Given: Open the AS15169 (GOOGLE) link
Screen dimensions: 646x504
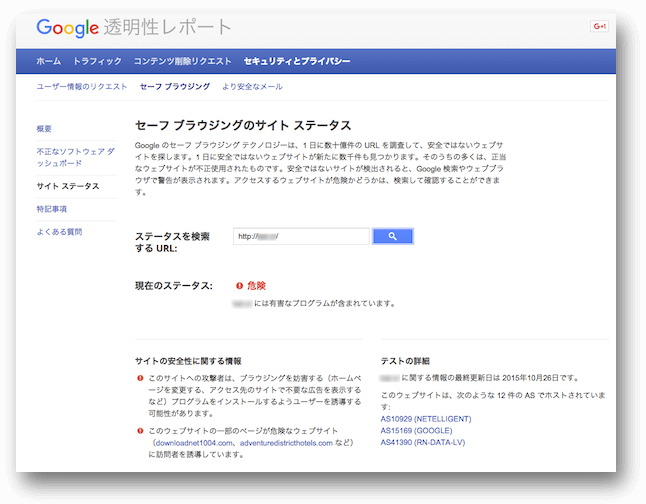Looking at the screenshot, I should pos(417,431).
